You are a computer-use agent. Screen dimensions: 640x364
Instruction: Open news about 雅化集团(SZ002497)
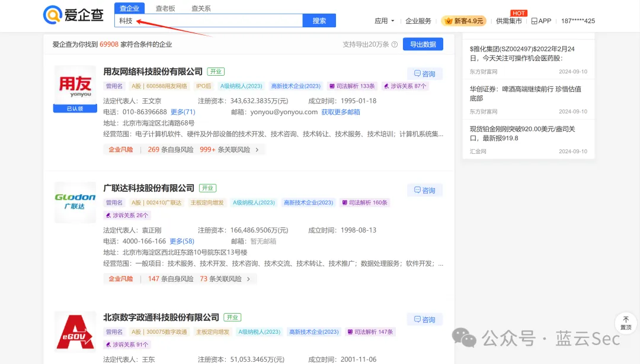coord(523,53)
